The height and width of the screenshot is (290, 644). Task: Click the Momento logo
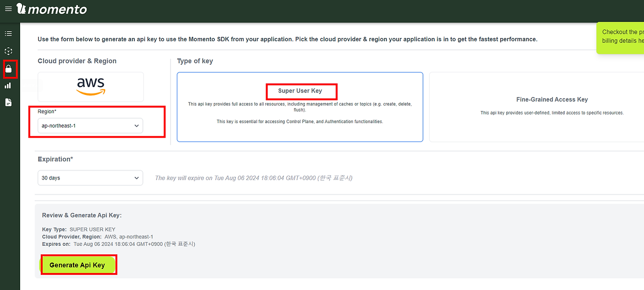point(51,9)
